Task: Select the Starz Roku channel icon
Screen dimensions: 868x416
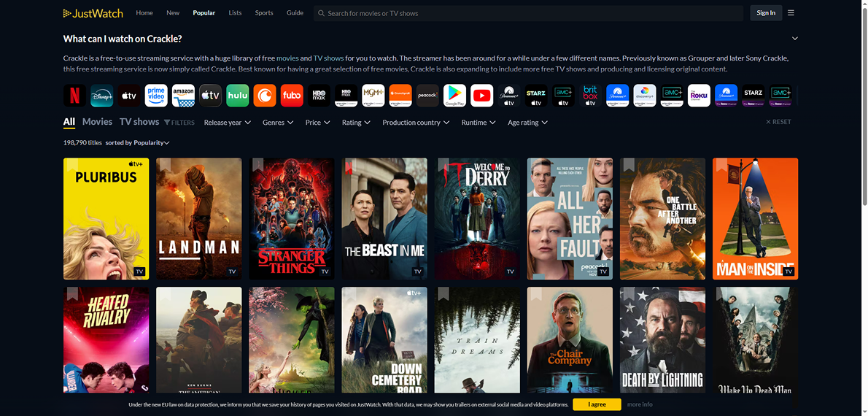Action: click(753, 96)
